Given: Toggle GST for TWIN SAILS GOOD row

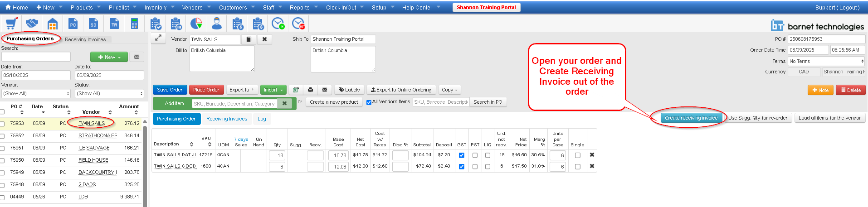Looking at the screenshot, I should tap(462, 166).
